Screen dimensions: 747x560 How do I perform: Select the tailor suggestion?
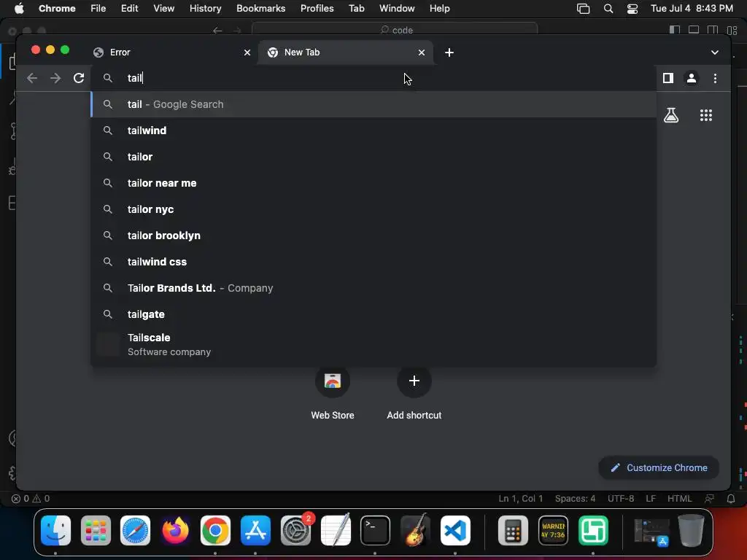point(374,157)
